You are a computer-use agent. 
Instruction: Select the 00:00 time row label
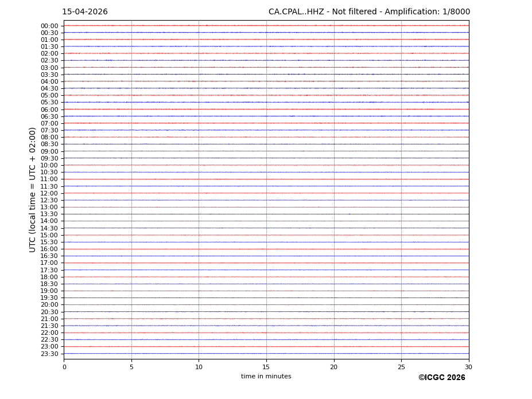49,26
